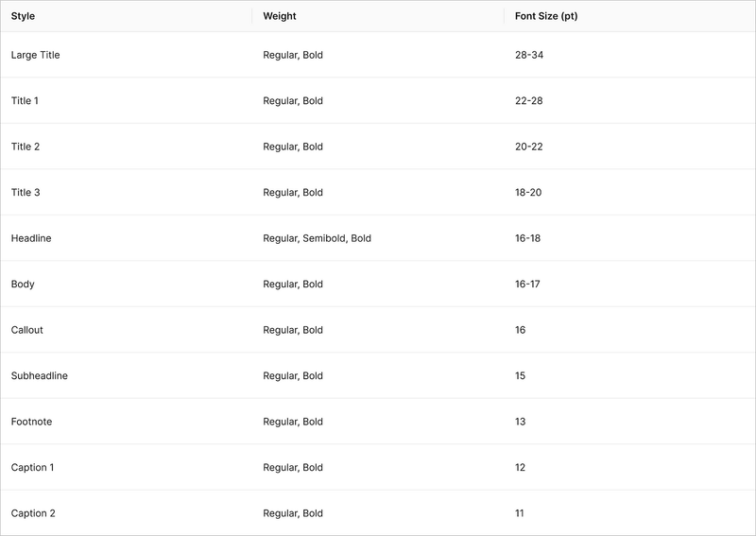The width and height of the screenshot is (756, 536).
Task: Select the Headline style cell
Action: tap(31, 238)
